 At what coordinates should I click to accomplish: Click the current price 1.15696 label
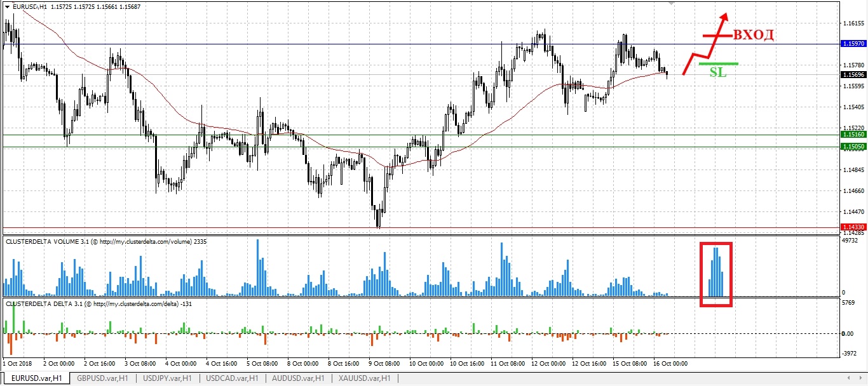(x=852, y=75)
